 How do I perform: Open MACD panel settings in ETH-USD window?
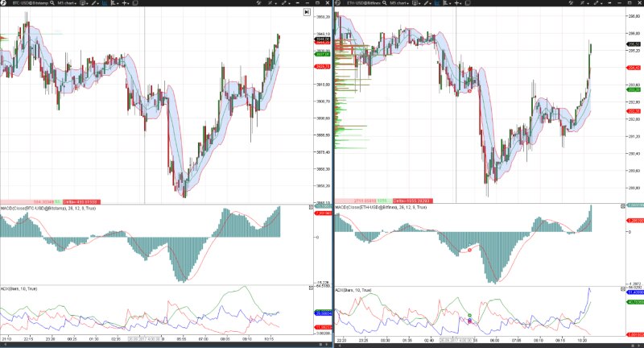pos(623,206)
